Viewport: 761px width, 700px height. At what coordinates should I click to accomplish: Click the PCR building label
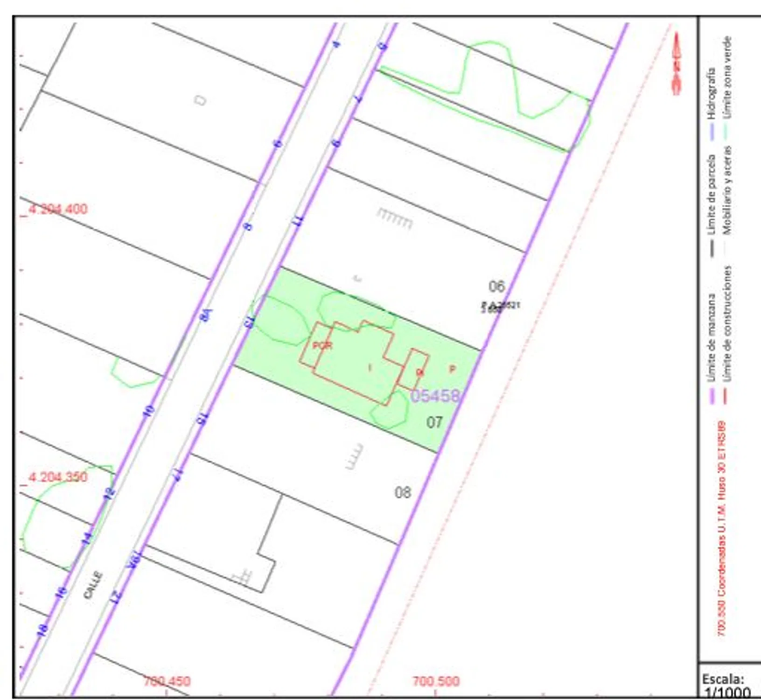click(x=322, y=346)
